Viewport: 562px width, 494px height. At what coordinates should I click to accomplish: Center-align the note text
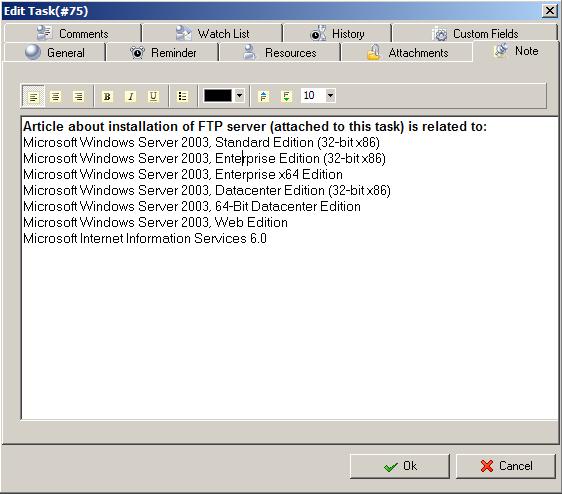coord(56,96)
